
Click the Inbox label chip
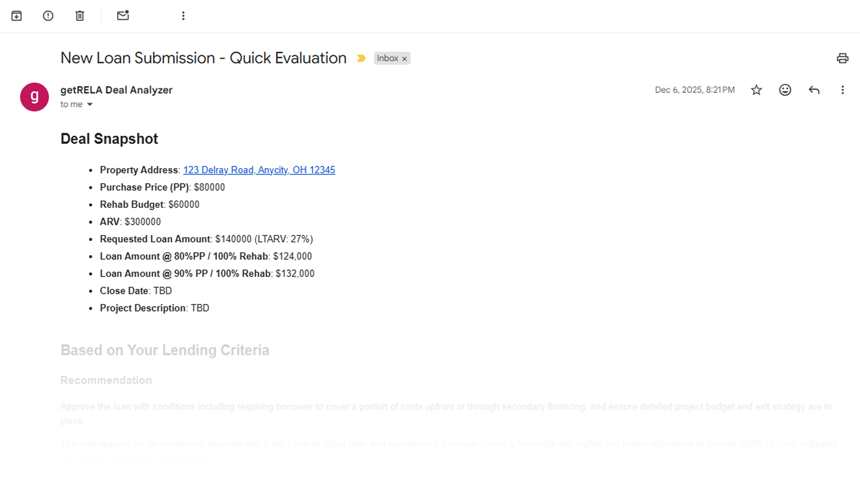tap(387, 58)
